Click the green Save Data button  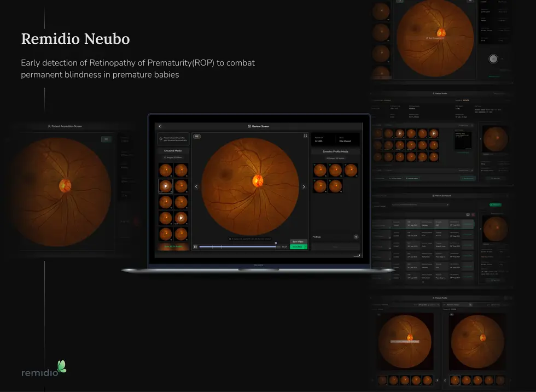coord(297,247)
